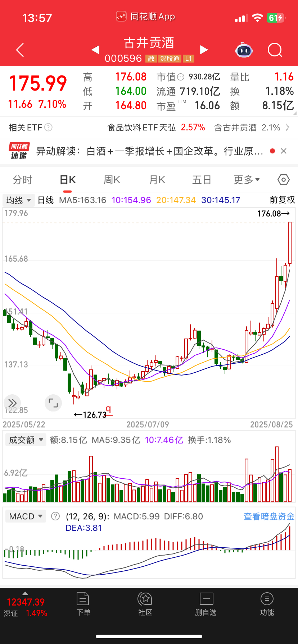Tap the 换手:1.18% label

209,440
